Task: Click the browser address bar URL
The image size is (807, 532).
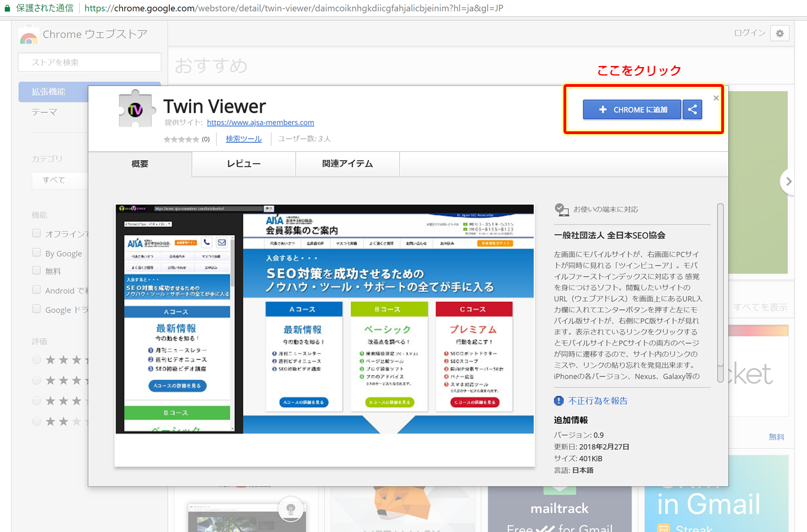Action: click(x=294, y=8)
